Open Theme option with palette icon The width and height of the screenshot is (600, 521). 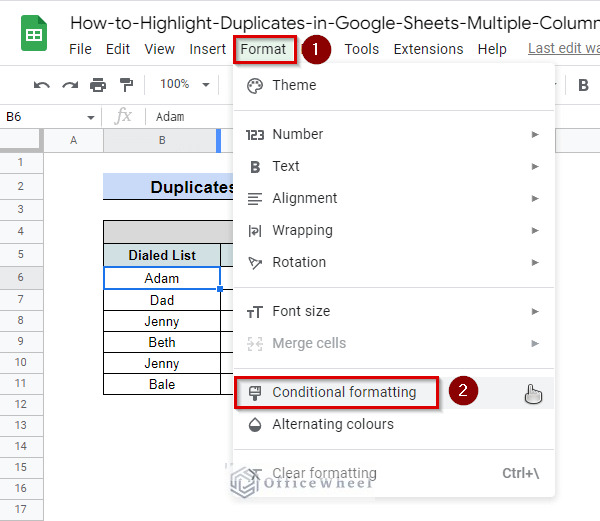[x=294, y=85]
